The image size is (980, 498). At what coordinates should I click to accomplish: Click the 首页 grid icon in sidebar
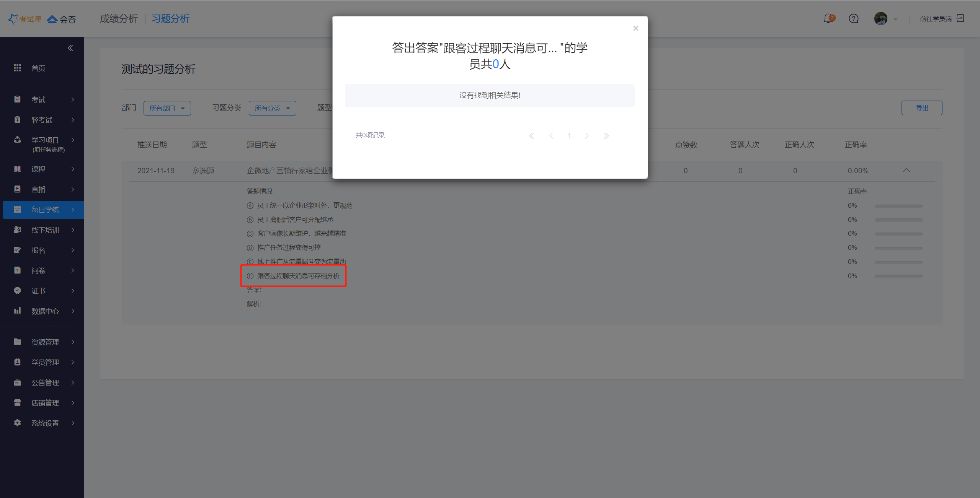click(17, 68)
